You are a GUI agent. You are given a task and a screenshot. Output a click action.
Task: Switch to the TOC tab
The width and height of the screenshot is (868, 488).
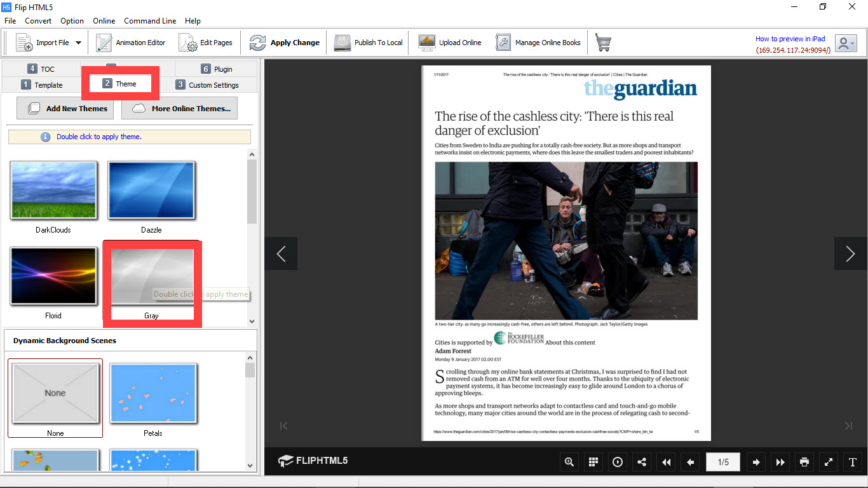click(x=41, y=69)
